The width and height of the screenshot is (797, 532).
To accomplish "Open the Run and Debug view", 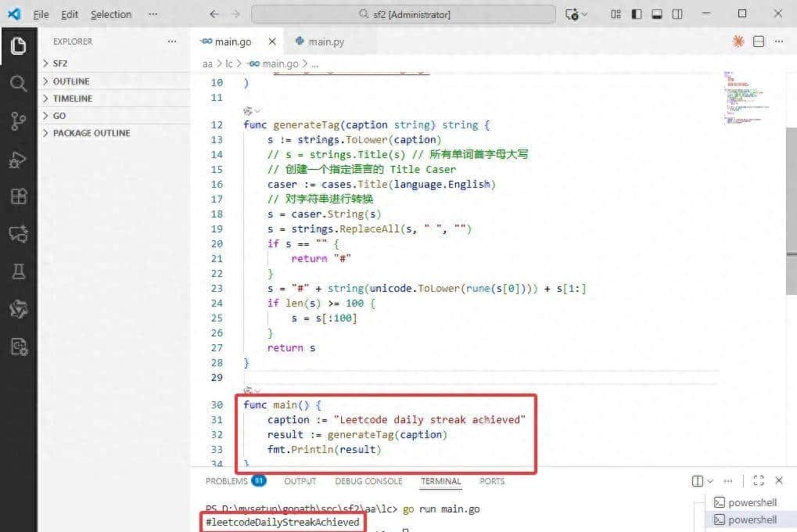I will (18, 160).
